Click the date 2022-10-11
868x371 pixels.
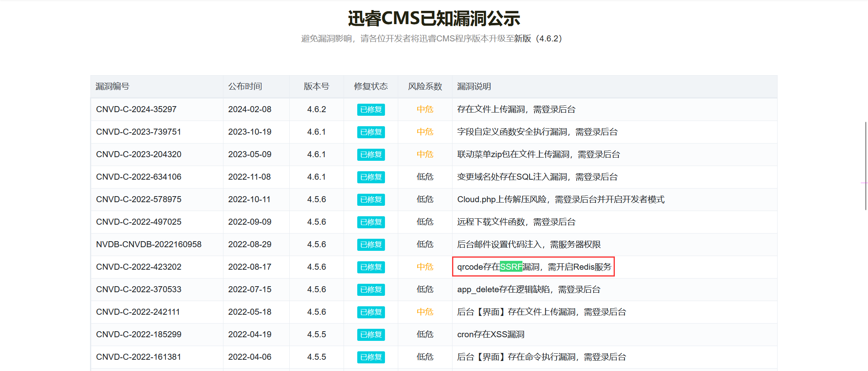click(249, 199)
